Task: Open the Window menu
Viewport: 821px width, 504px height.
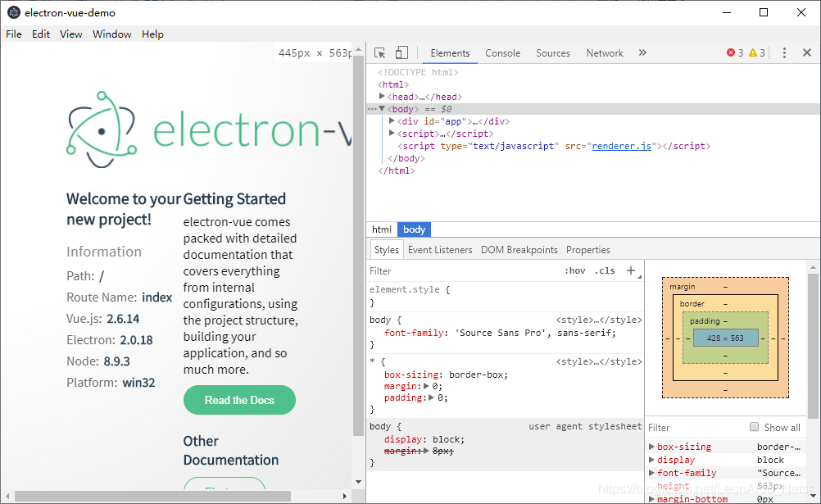Action: point(112,34)
